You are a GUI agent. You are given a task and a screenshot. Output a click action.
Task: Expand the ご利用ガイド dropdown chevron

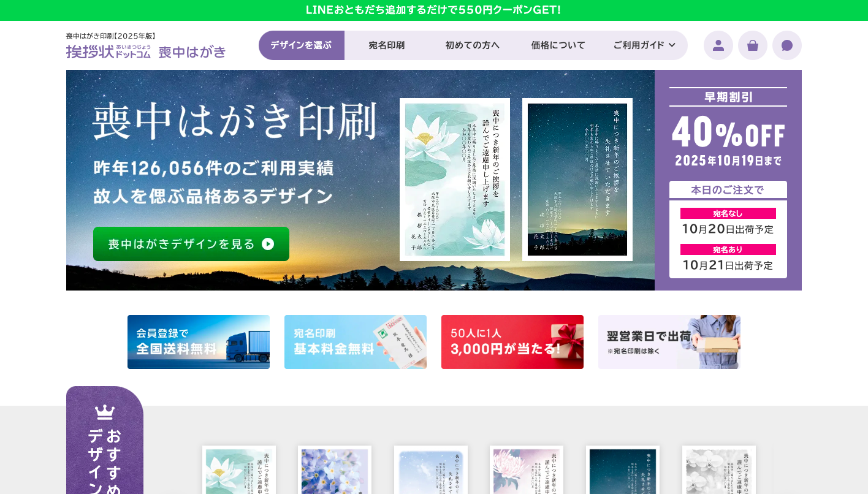coord(672,45)
